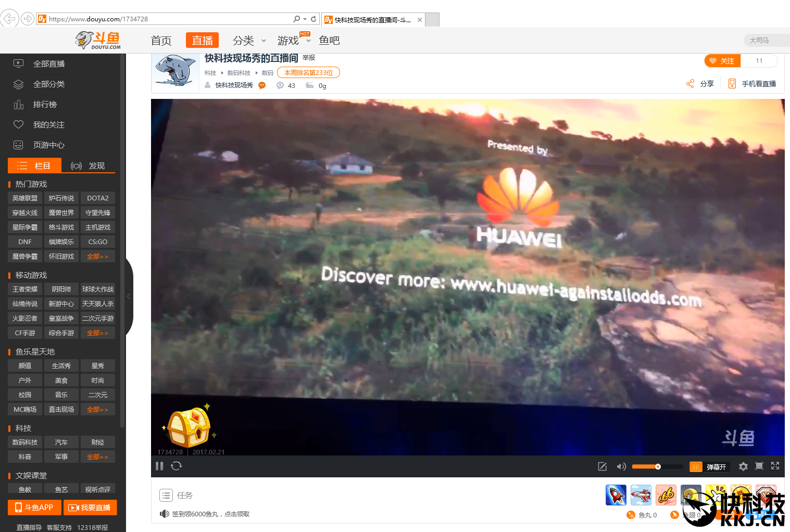Image resolution: width=790 pixels, height=532 pixels.
Task: Toggle the 弹幕开 danmaku switch
Action: (708, 467)
